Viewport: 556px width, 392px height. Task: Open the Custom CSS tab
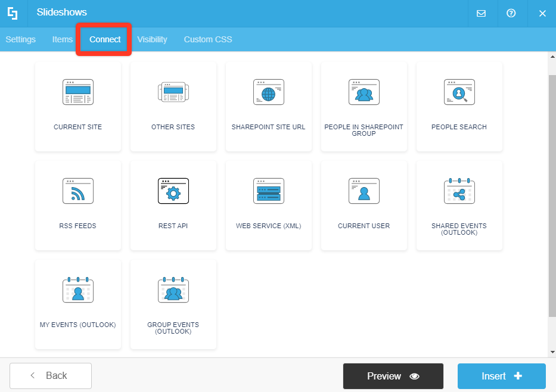point(208,39)
